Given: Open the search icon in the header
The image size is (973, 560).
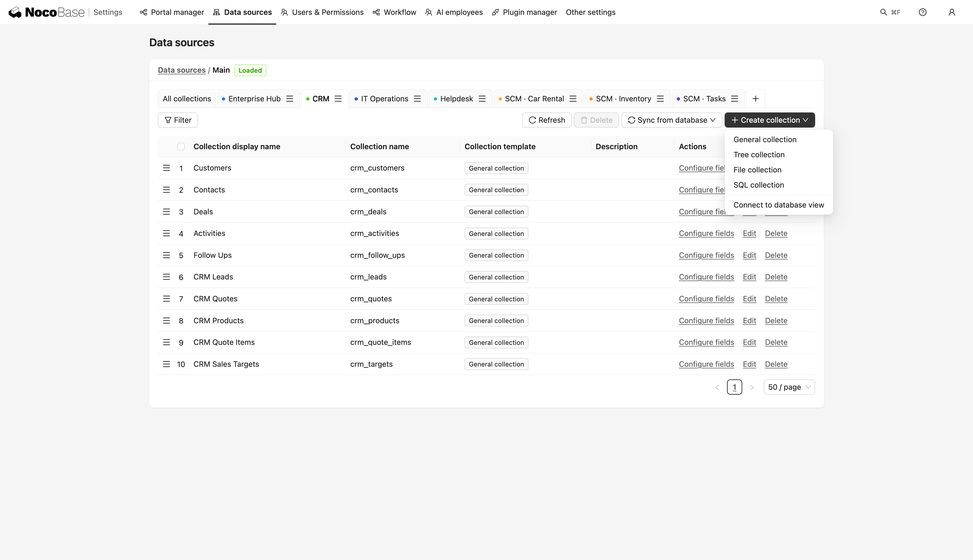Looking at the screenshot, I should point(883,12).
